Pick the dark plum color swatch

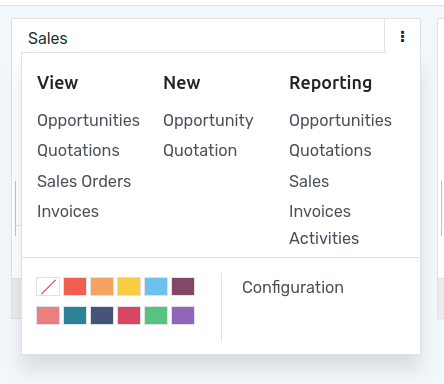coord(183,287)
